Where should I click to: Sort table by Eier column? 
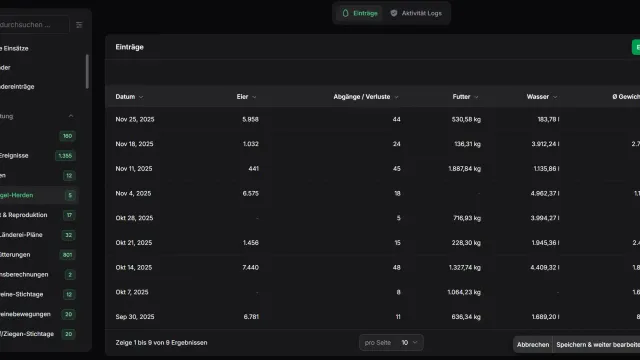[x=246, y=97]
